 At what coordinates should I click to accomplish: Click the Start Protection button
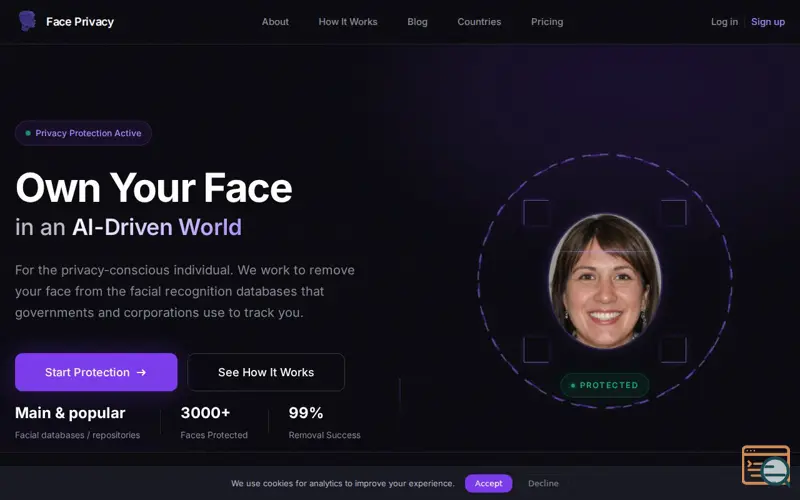pyautogui.click(x=96, y=372)
